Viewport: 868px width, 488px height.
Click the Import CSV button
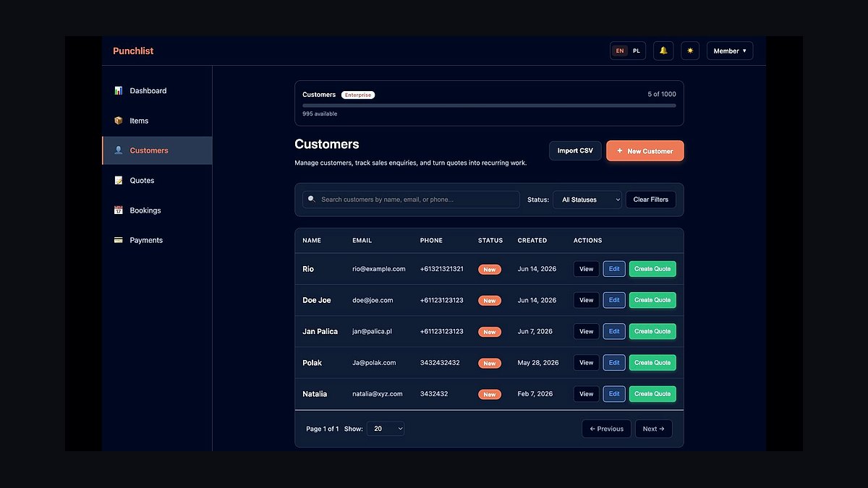coord(575,150)
